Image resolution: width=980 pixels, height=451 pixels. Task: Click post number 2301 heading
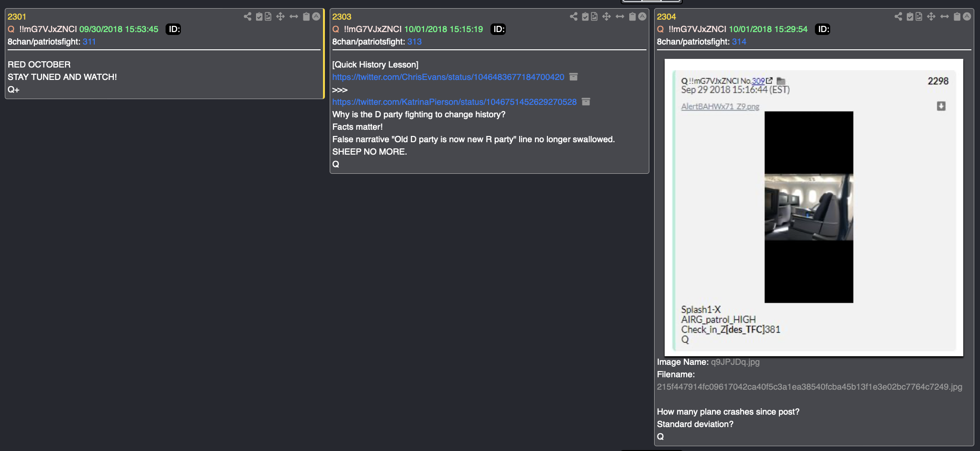(x=17, y=17)
